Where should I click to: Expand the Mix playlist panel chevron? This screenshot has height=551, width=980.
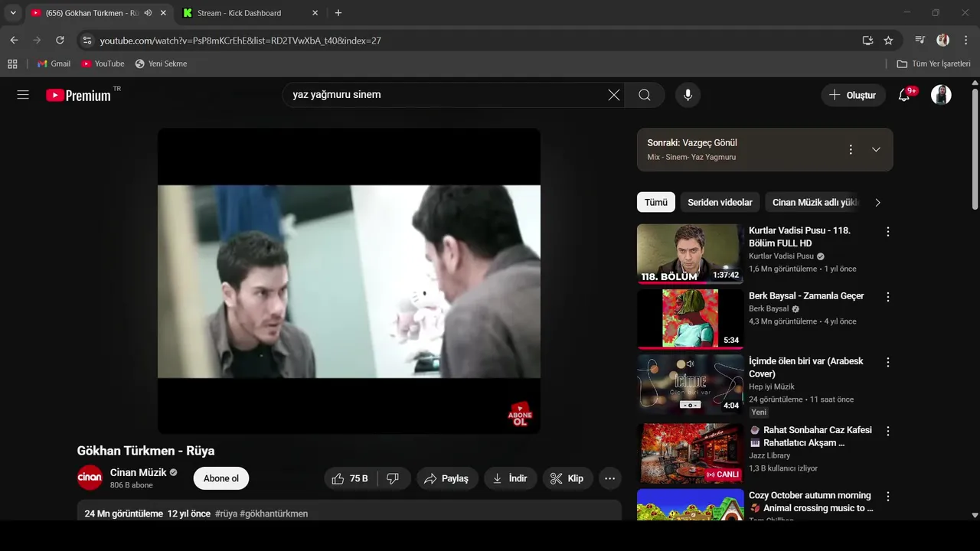[x=876, y=149]
